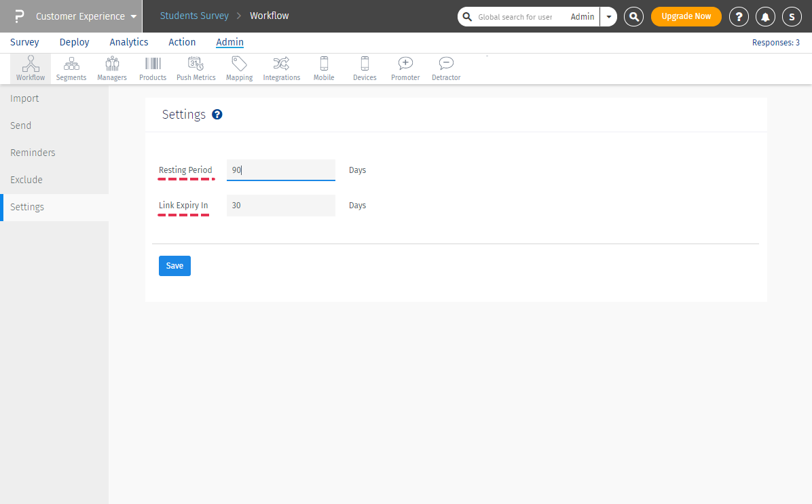Open the Admin search scope dropdown arrow
The height and width of the screenshot is (504, 812).
pyautogui.click(x=608, y=17)
